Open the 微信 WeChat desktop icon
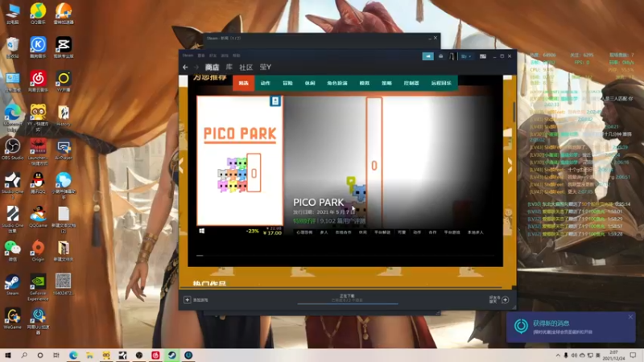Screen dimensions: 644x362 12,250
